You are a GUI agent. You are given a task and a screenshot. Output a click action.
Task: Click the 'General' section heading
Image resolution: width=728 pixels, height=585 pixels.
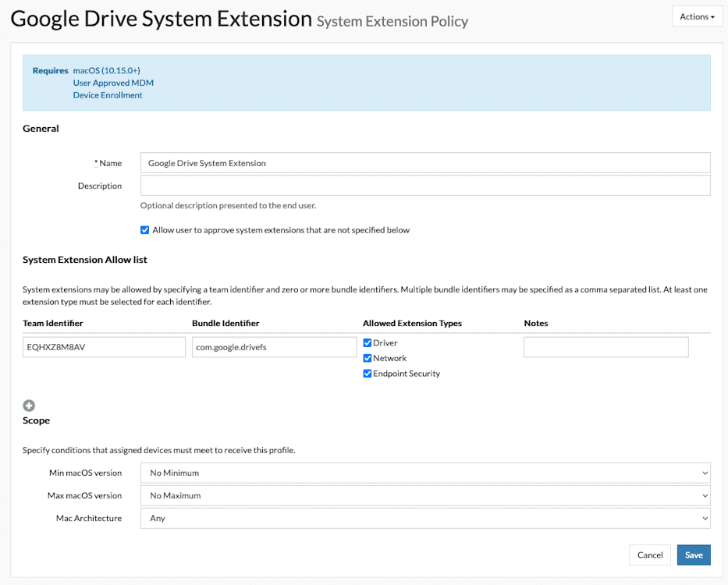tap(41, 129)
